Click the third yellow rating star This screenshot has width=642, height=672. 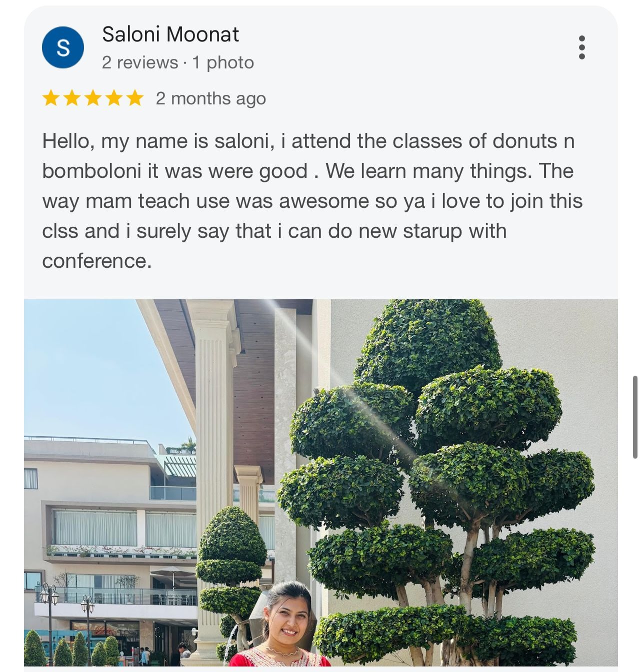tap(93, 98)
